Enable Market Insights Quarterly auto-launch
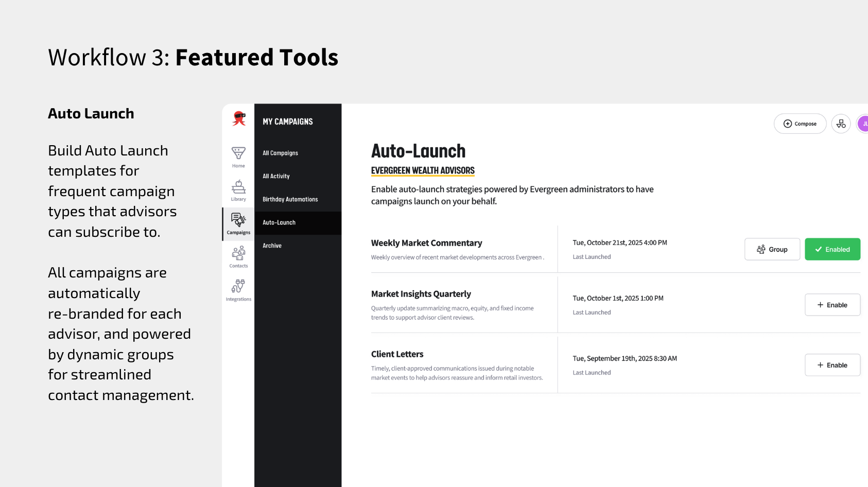Viewport: 868px width, 487px height. [832, 305]
